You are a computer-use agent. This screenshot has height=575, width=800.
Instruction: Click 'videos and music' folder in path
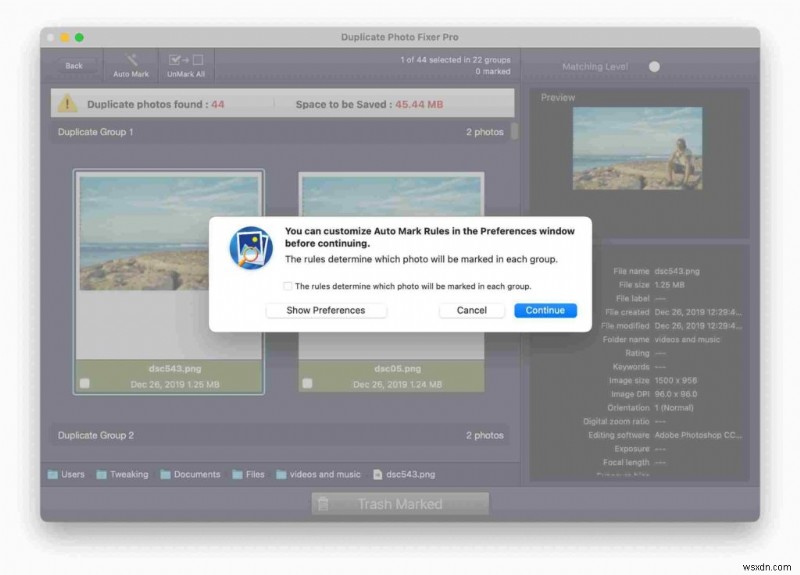click(318, 474)
